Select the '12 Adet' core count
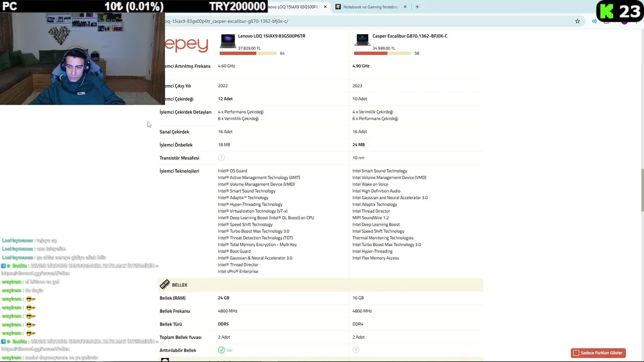The height and width of the screenshot is (362, 644). (x=225, y=99)
